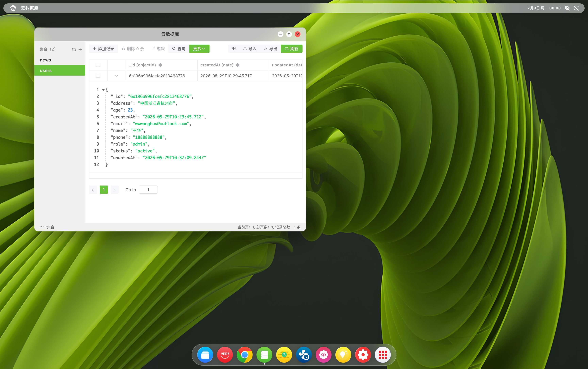Go to next page arrow
Viewport: 588px width, 369px height.
[115, 190]
